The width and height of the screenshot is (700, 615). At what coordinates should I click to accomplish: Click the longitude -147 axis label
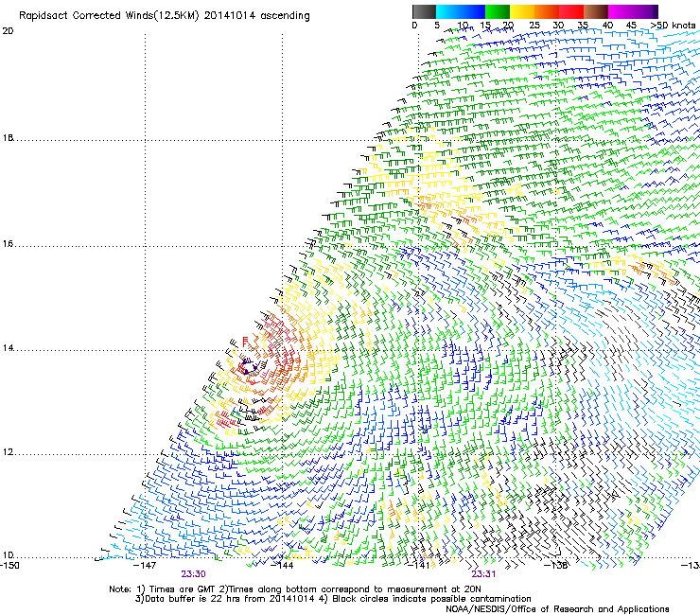145,566
